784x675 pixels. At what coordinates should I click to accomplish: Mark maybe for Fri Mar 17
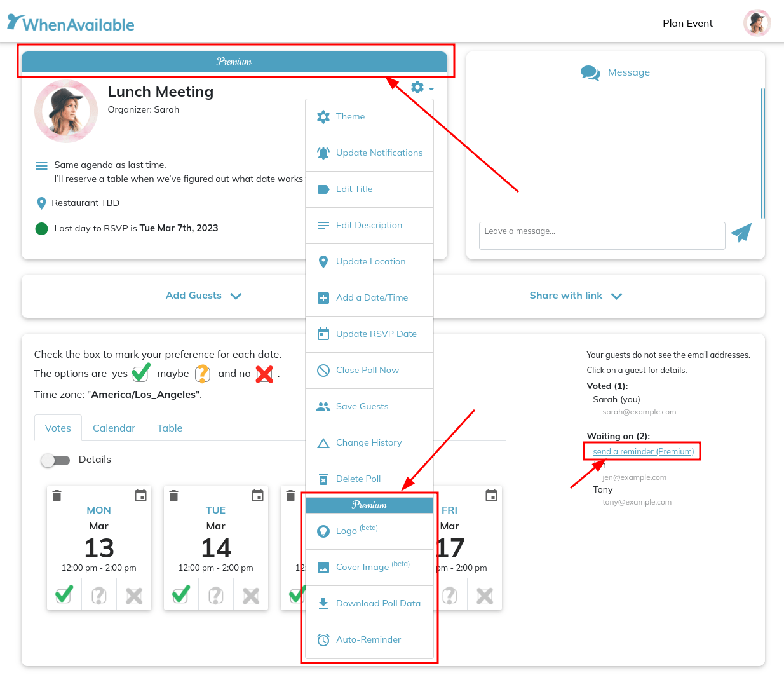pos(450,596)
